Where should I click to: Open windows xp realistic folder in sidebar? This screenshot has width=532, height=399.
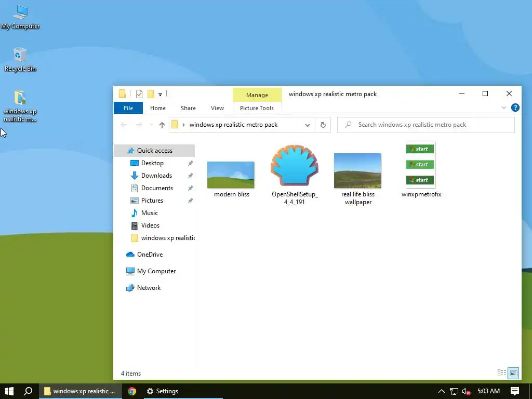(163, 238)
